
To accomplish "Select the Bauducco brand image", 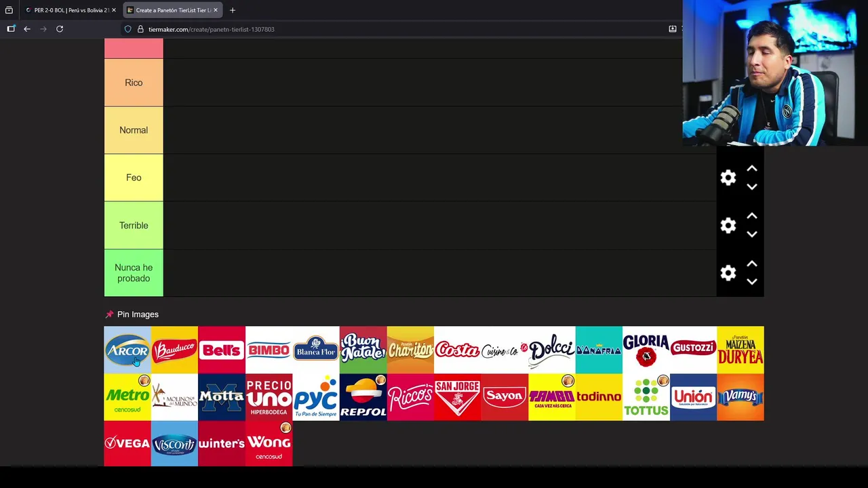I will [x=174, y=350].
